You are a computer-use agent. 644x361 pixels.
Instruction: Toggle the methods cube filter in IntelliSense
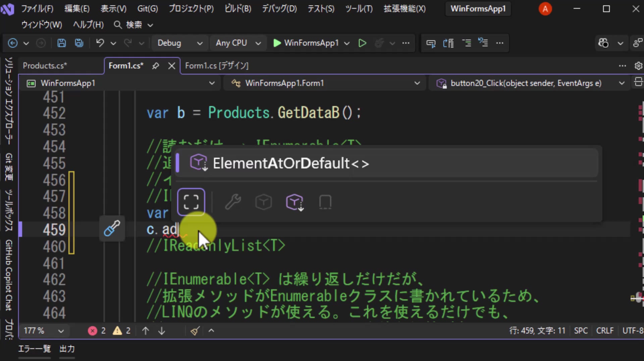tap(264, 202)
